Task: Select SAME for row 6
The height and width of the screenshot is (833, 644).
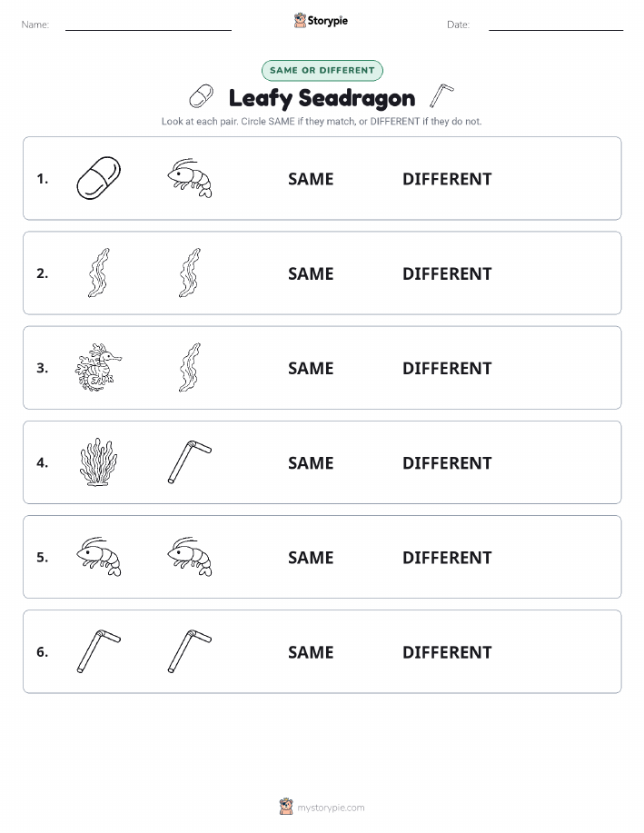Action: [311, 652]
